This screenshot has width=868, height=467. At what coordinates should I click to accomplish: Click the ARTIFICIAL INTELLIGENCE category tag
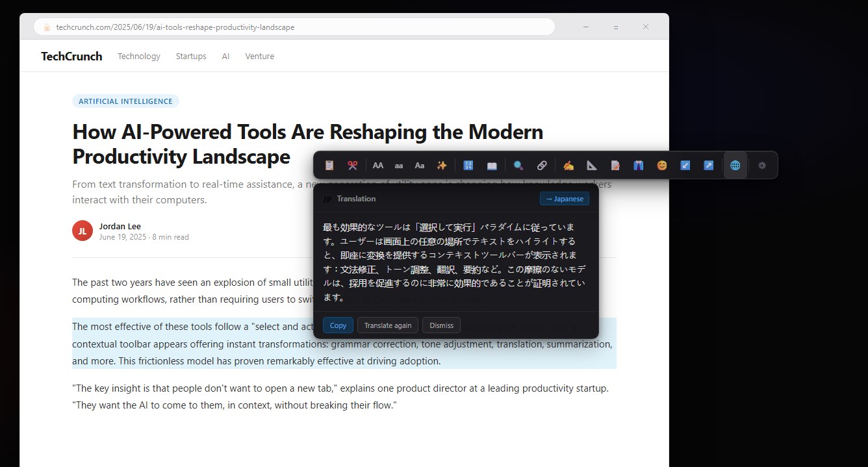[x=125, y=101]
